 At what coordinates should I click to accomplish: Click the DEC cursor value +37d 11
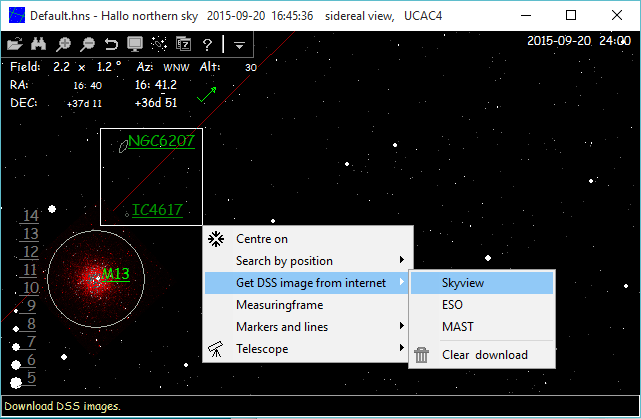tap(84, 103)
